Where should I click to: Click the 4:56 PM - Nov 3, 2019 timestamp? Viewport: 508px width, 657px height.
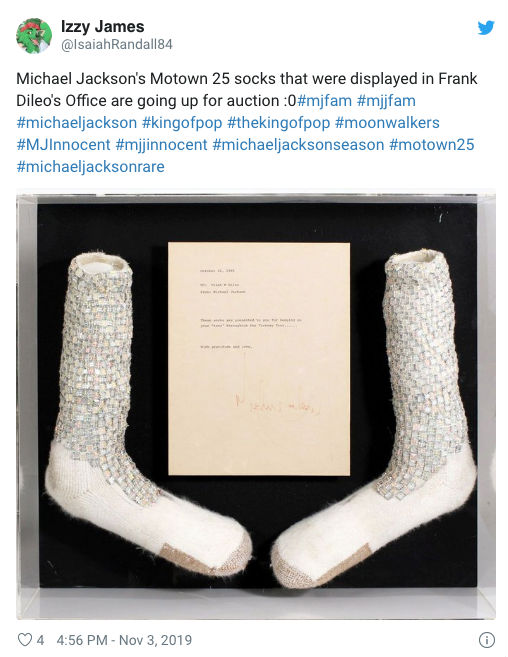tap(124, 640)
